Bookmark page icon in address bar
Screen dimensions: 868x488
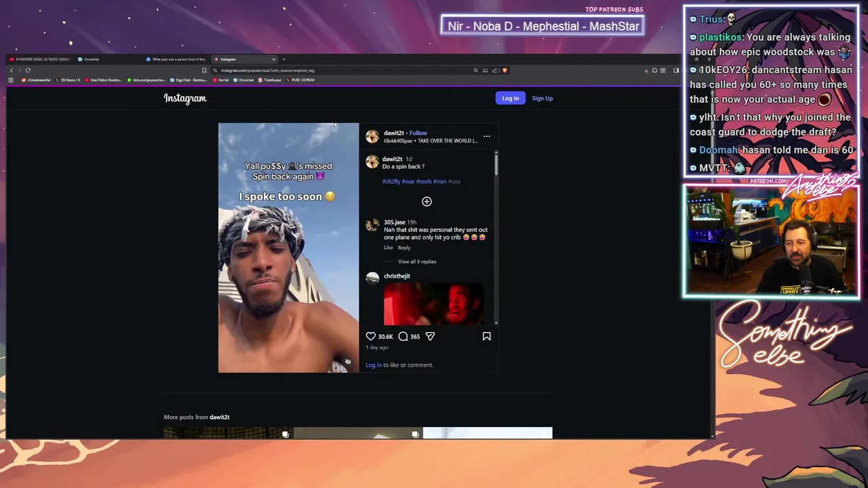coord(204,70)
